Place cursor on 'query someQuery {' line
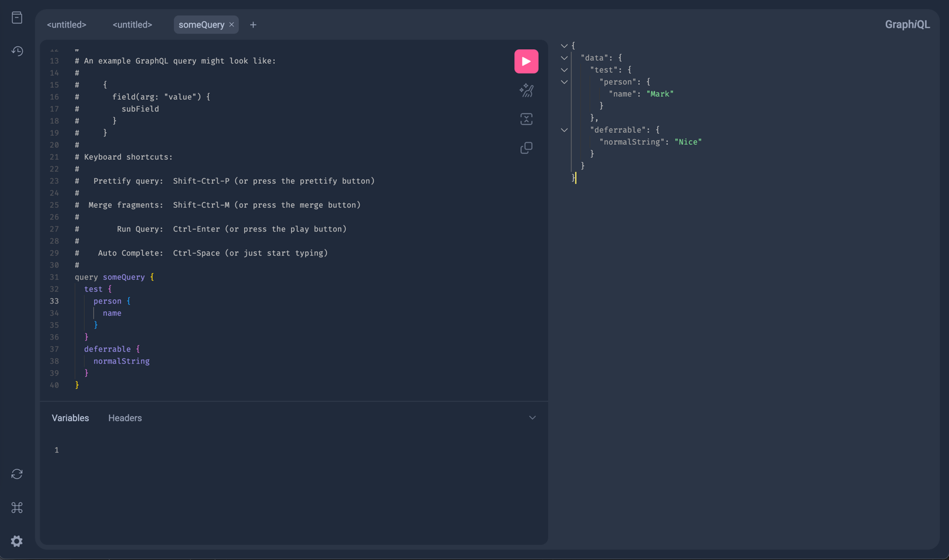 114,277
